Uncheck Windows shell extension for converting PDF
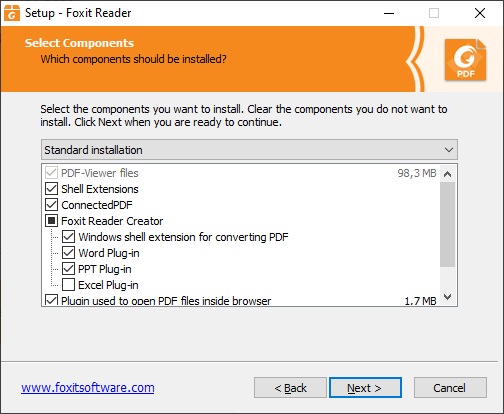The height and width of the screenshot is (414, 504). 68,237
